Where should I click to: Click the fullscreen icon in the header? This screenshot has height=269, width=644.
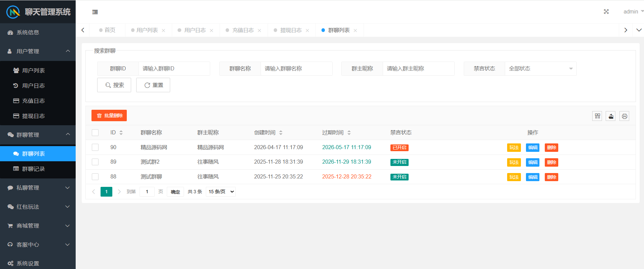pyautogui.click(x=606, y=12)
